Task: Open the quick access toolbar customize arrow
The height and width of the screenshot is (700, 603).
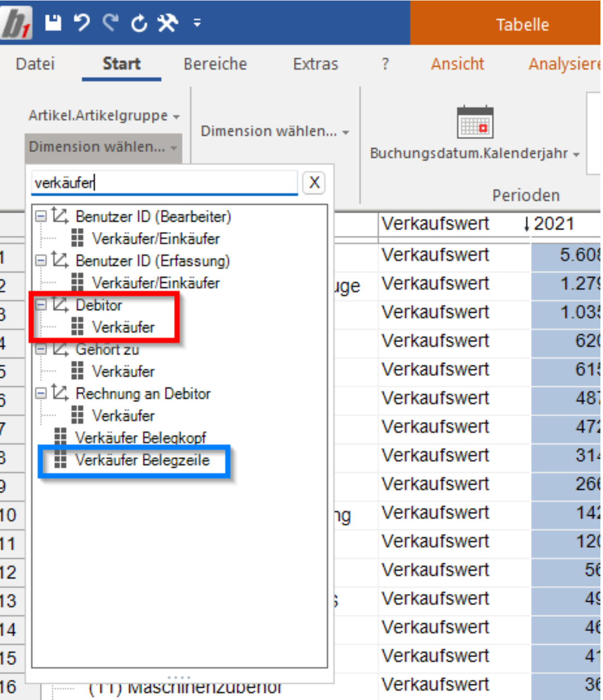Action: point(197,23)
